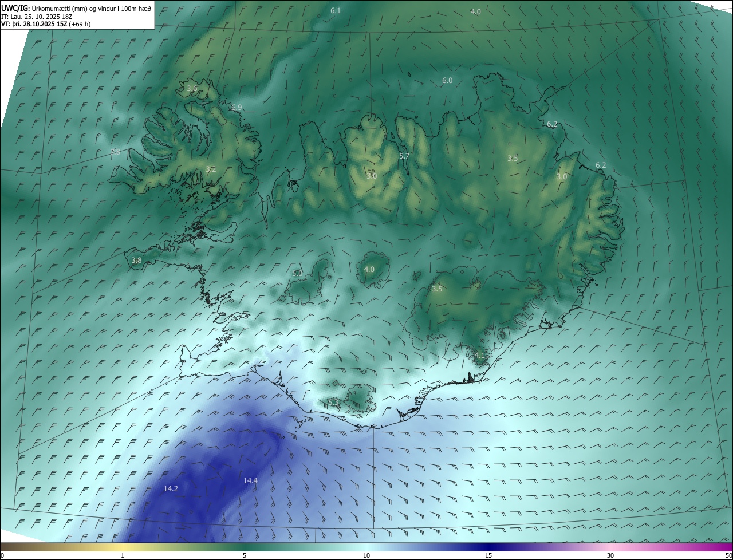The height and width of the screenshot is (560, 733).
Task: Click the 6.9 value label
Action: (x=237, y=107)
